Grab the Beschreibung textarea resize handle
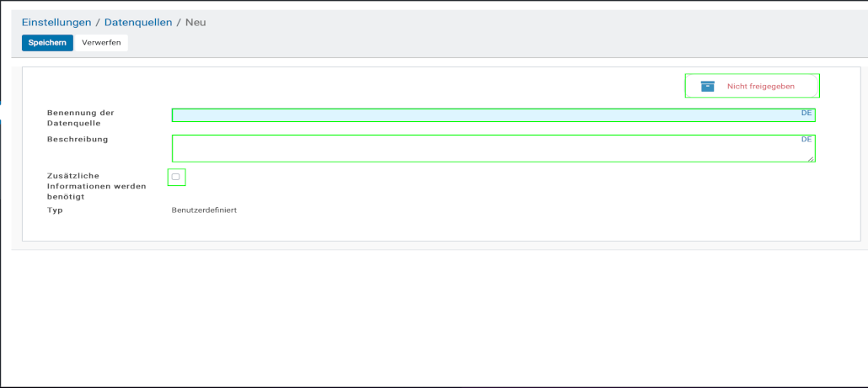The width and height of the screenshot is (868, 388). [812, 158]
